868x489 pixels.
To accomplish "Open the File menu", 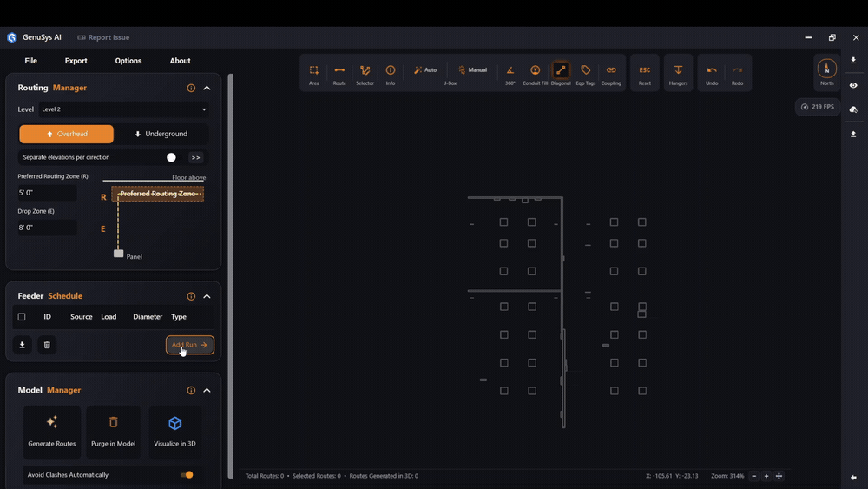I will click(x=31, y=61).
